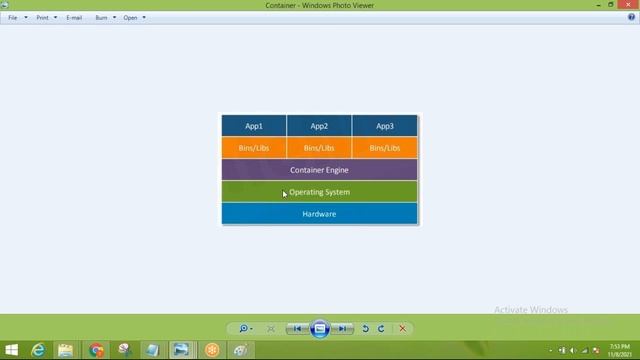The image size is (640, 360).
Task: Click the Photo Viewer title bar icon
Action: tap(4, 5)
